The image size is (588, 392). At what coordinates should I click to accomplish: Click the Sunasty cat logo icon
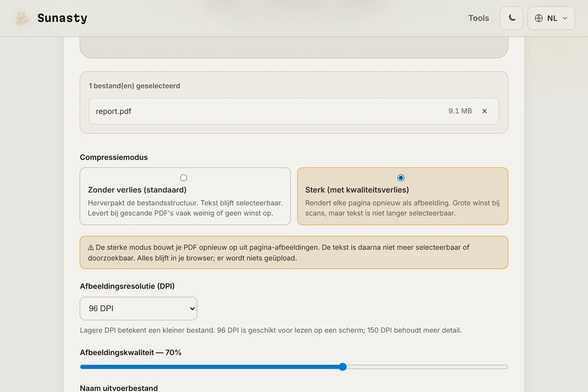22,18
